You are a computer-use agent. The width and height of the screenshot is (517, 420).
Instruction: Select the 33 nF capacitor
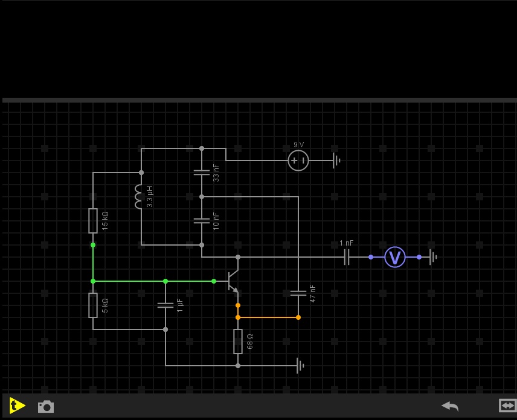tap(202, 173)
